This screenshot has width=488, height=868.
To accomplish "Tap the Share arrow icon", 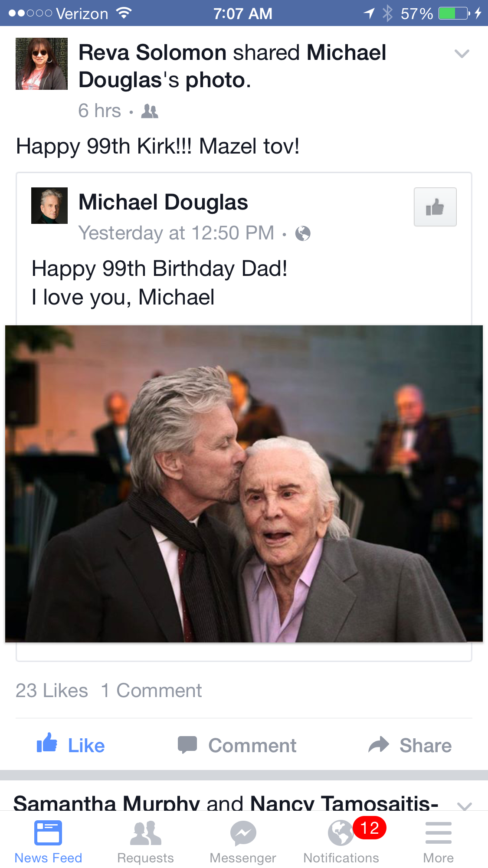I will [379, 745].
